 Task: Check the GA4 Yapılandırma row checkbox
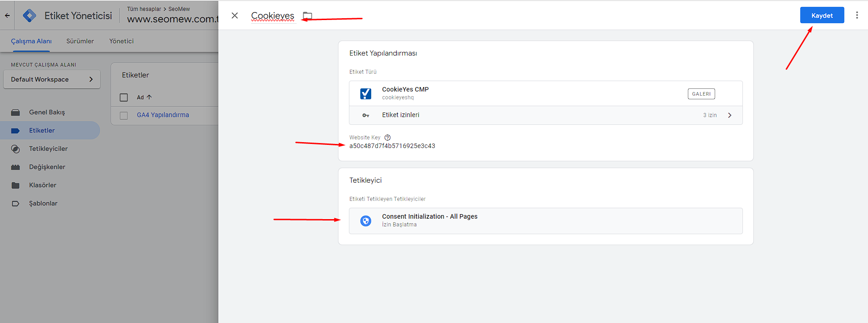[124, 116]
